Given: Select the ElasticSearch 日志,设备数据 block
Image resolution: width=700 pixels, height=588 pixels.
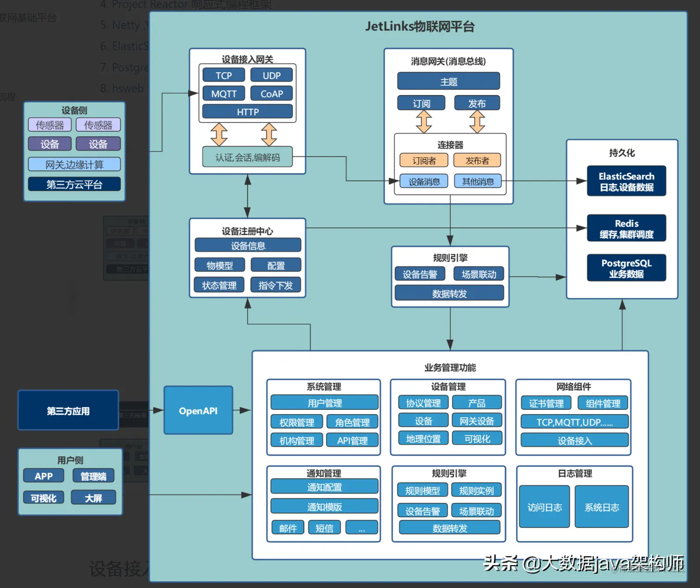Looking at the screenshot, I should [626, 181].
